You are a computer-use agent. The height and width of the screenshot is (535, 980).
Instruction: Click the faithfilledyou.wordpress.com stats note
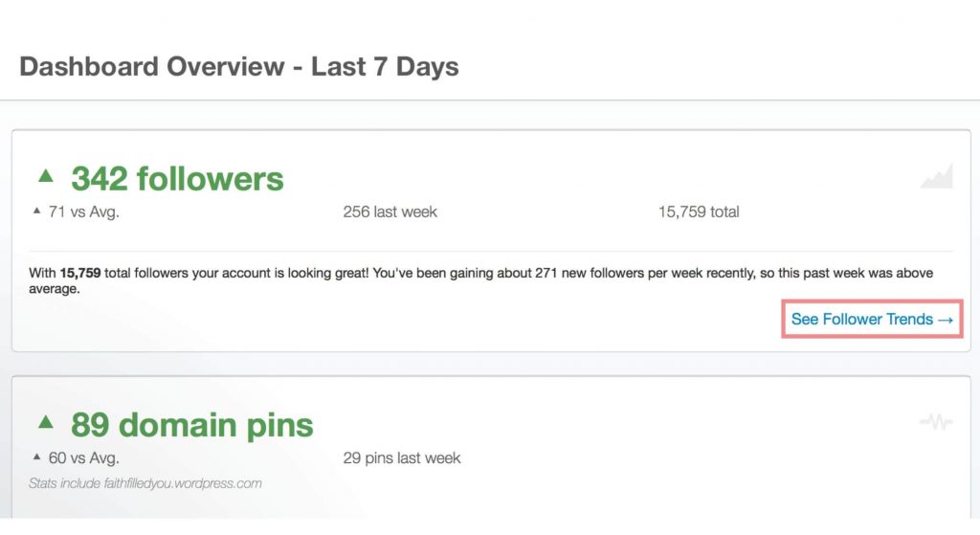tap(145, 483)
